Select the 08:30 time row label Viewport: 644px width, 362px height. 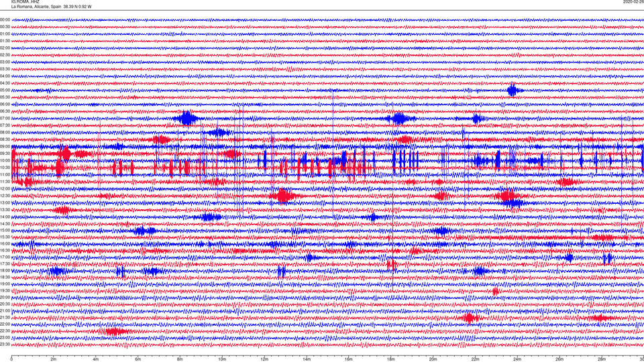click(5, 139)
